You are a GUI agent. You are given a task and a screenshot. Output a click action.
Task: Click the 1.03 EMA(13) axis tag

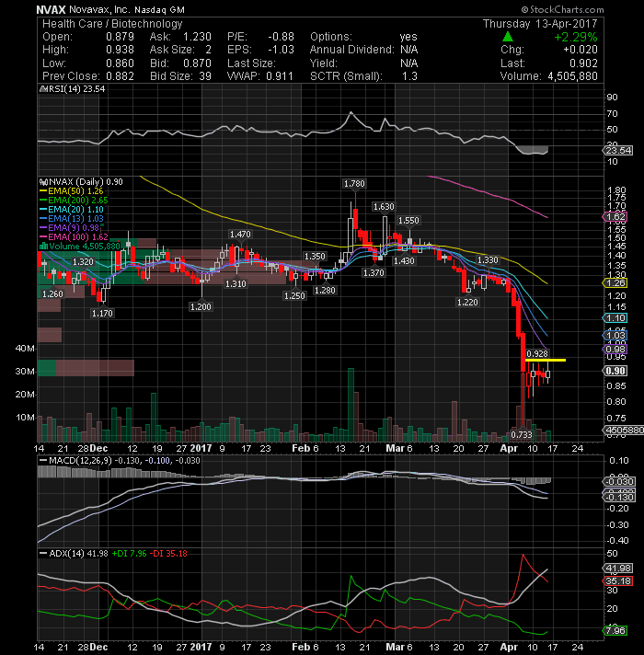pos(615,335)
